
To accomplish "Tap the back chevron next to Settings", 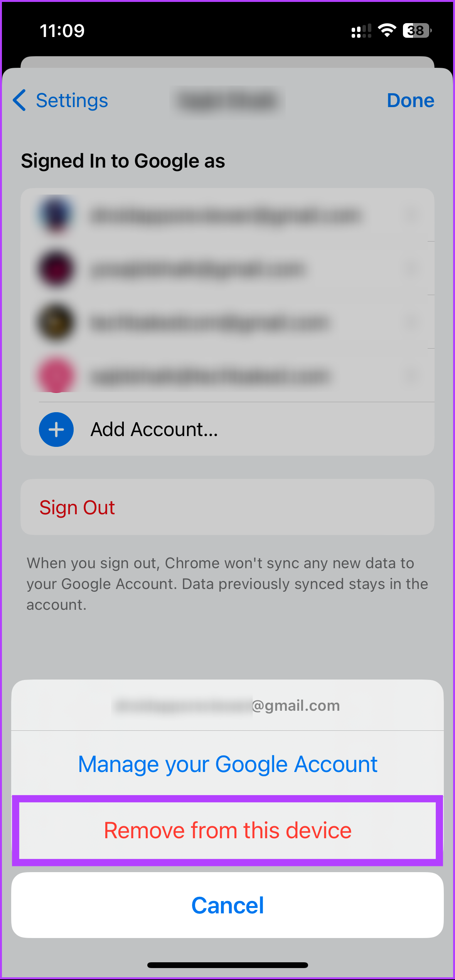I will point(19,100).
